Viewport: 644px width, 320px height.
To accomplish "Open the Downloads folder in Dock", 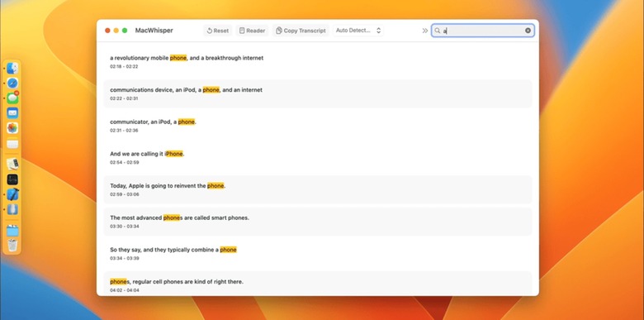I will point(12,231).
